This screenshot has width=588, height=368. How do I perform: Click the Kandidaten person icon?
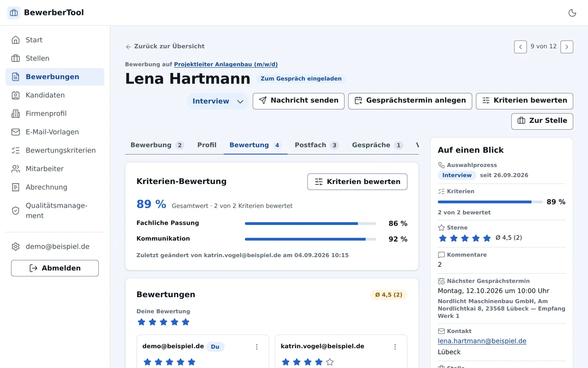coord(16,95)
